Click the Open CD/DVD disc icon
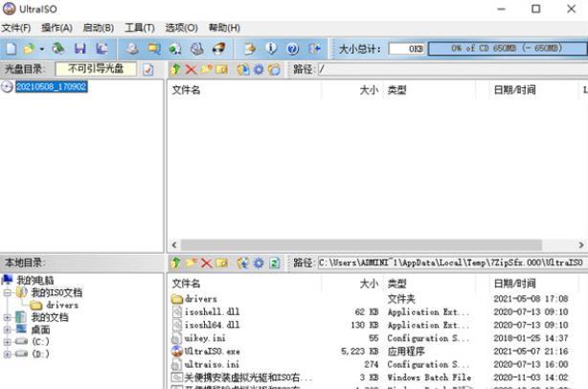Viewport: 588px width, 389px height. [x=58, y=49]
